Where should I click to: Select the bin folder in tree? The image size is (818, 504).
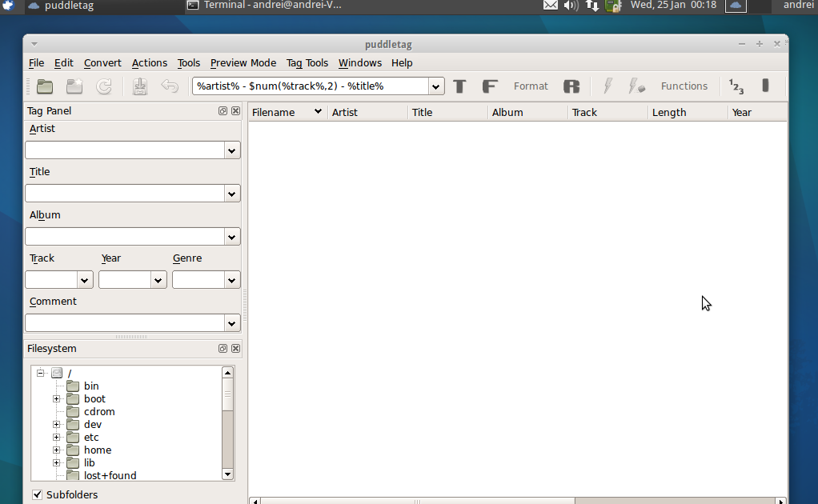(91, 386)
